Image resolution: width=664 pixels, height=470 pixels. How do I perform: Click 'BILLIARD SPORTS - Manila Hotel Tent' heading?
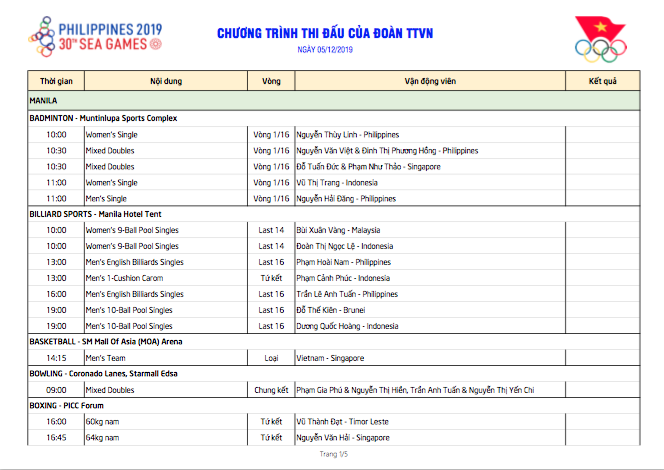[x=95, y=214]
